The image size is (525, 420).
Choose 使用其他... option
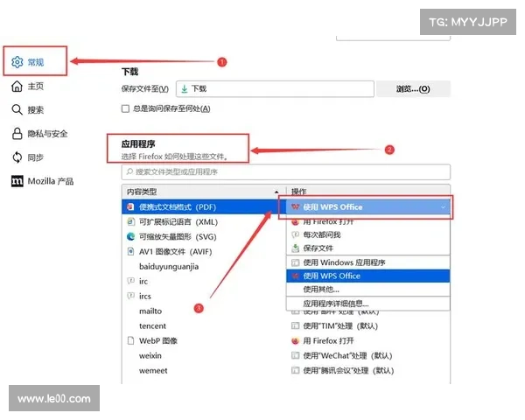coord(368,289)
